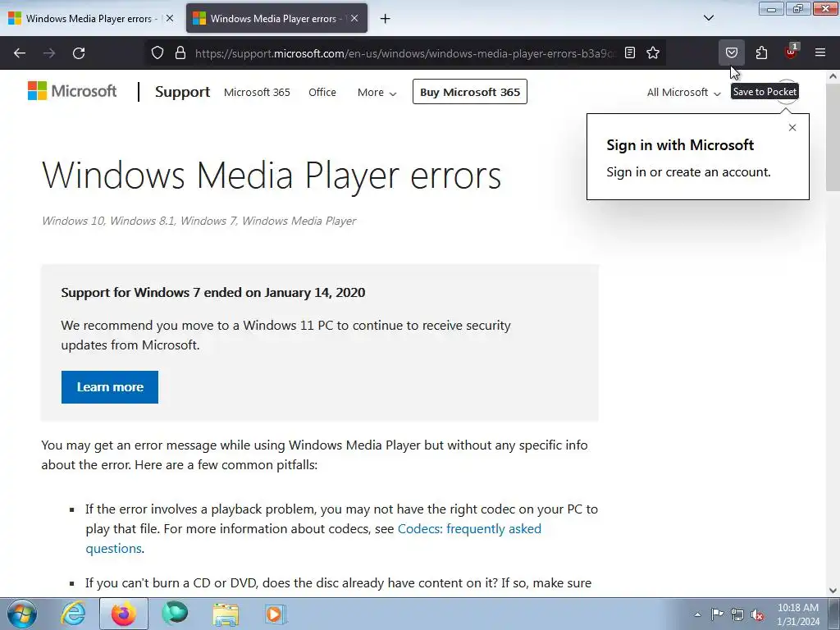The height and width of the screenshot is (630, 840).
Task: Expand the More dropdown
Action: (x=377, y=92)
